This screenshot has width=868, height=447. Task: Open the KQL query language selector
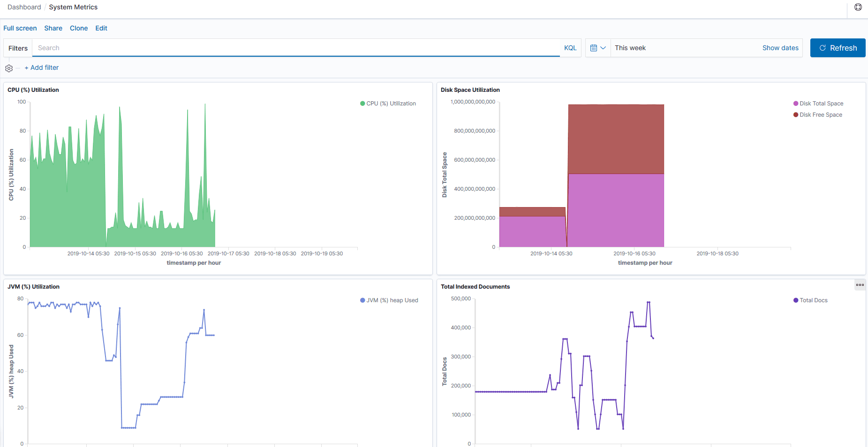point(570,47)
